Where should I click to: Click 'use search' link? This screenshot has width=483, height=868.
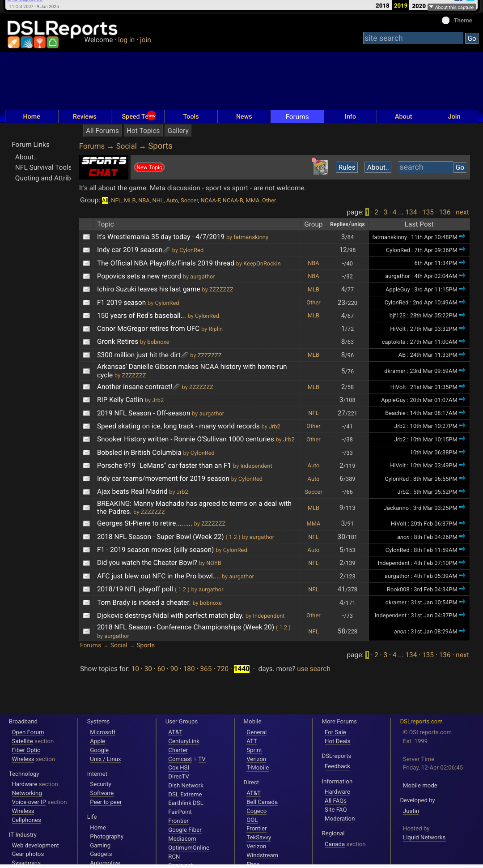[x=314, y=669]
